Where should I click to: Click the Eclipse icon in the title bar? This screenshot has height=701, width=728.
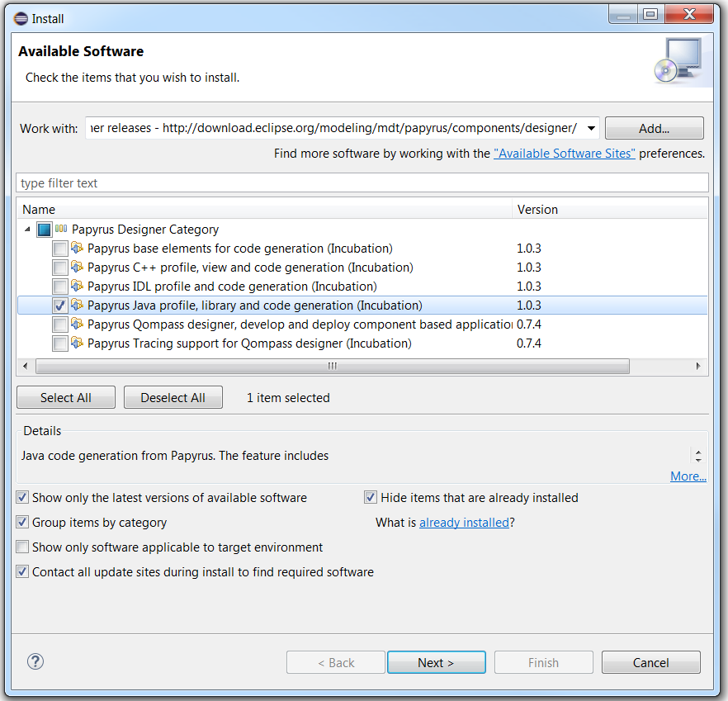pyautogui.click(x=21, y=19)
